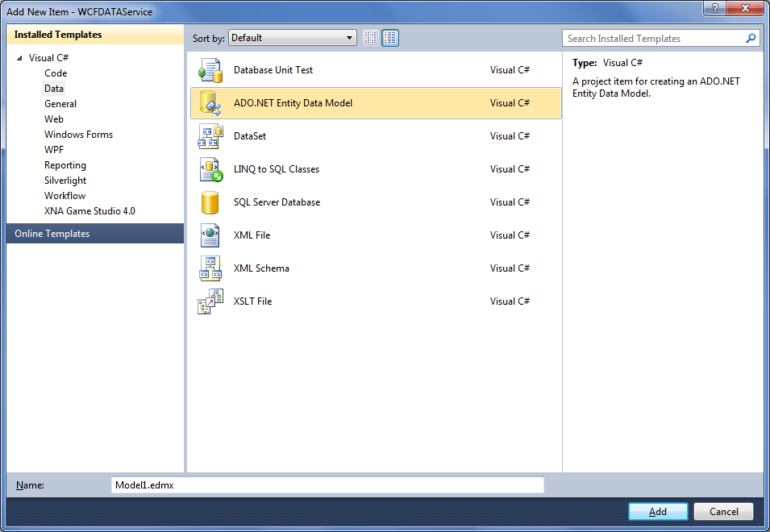Switch to small icons view
Image resolution: width=770 pixels, height=532 pixels.
coord(371,38)
